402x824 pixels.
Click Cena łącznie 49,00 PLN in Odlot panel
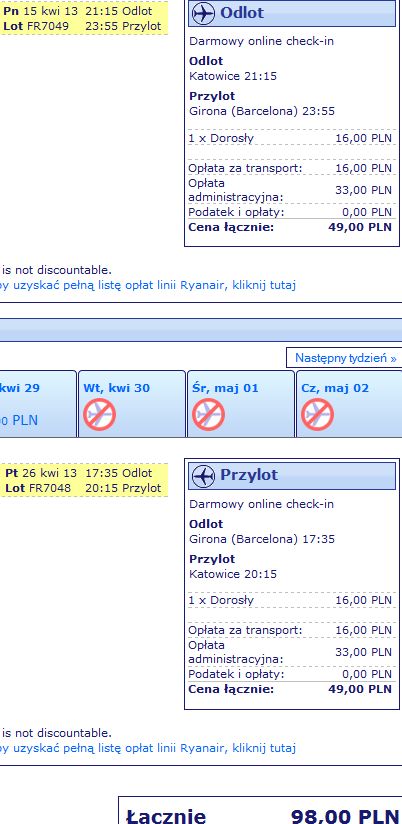coord(291,228)
